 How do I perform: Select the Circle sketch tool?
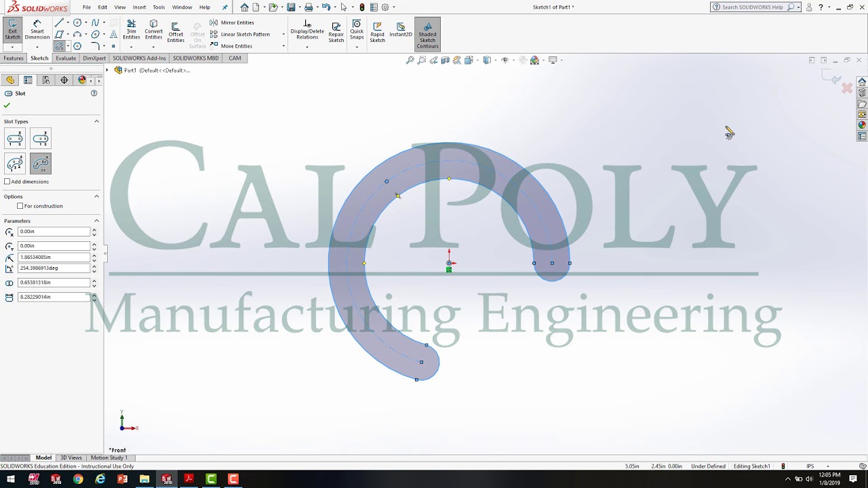pos(77,22)
